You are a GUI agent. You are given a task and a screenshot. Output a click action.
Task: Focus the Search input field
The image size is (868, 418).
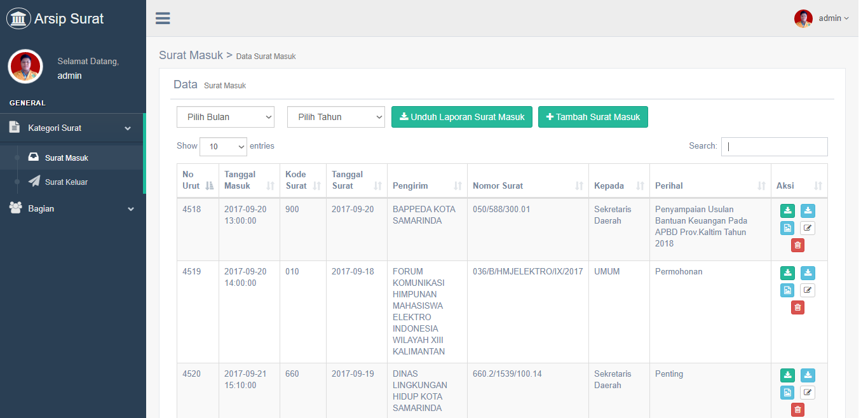(774, 147)
